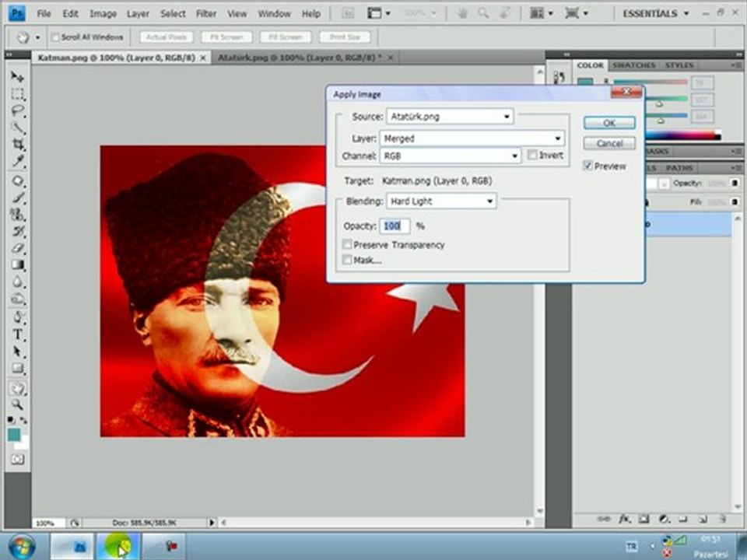
Task: Click the teal foreground color swatch
Action: (x=14, y=434)
